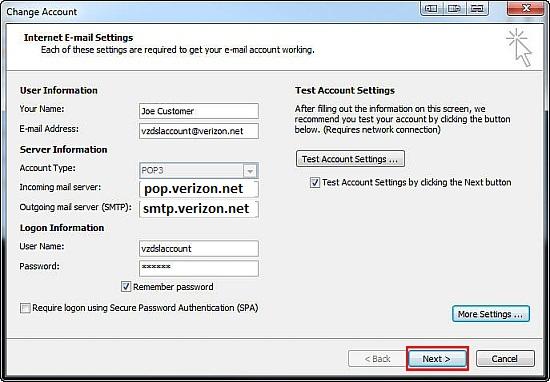
Task: Click the Server Information section heading
Action: pyautogui.click(x=63, y=149)
